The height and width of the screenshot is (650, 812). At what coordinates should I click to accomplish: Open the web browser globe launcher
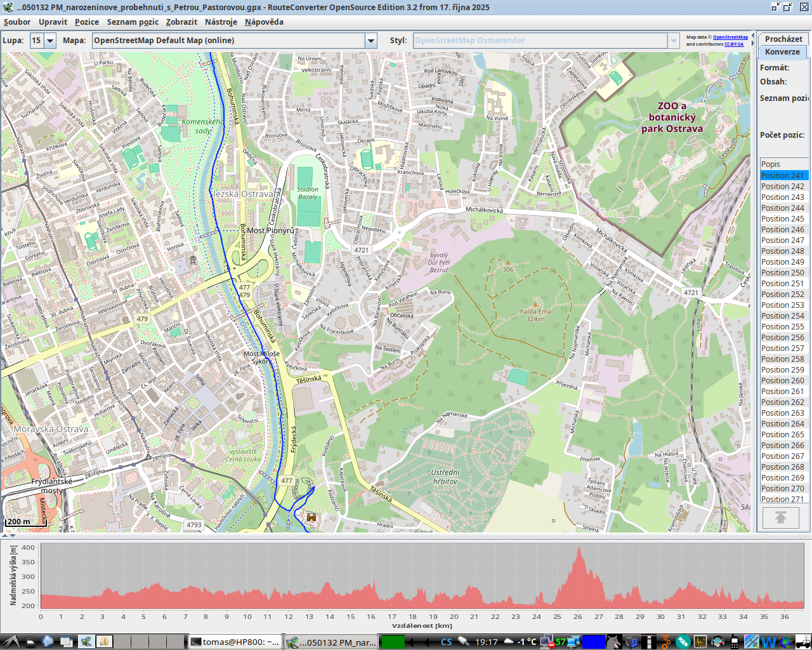(x=48, y=641)
